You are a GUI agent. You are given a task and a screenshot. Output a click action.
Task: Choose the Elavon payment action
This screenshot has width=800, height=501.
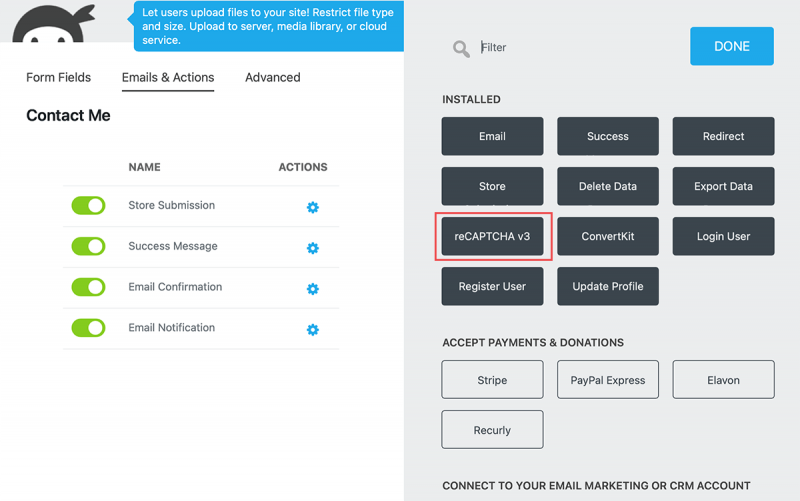[723, 380]
